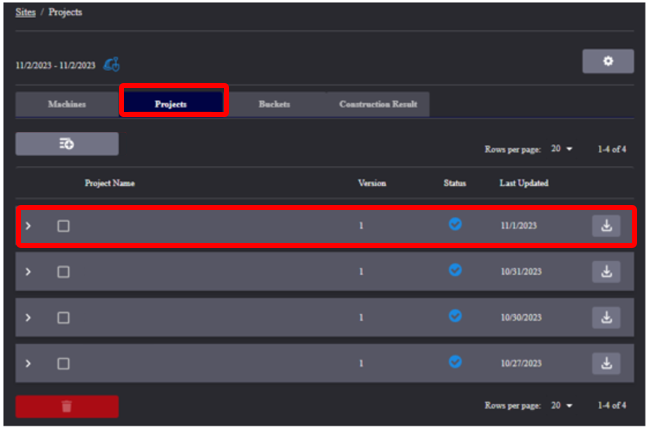The height and width of the screenshot is (429, 650).
Task: Tick the checkbox in the 10/31/2023 row
Action: (x=63, y=272)
